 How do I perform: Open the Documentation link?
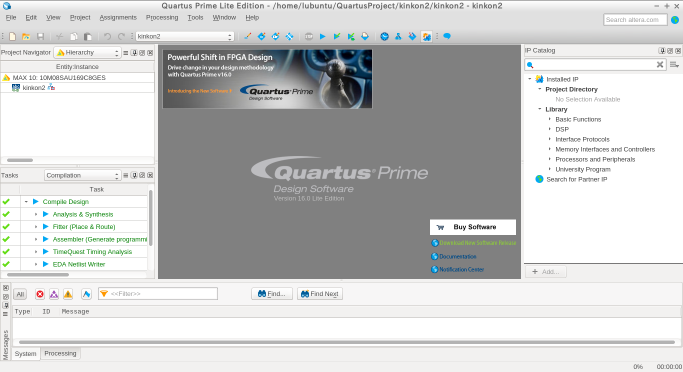click(457, 257)
